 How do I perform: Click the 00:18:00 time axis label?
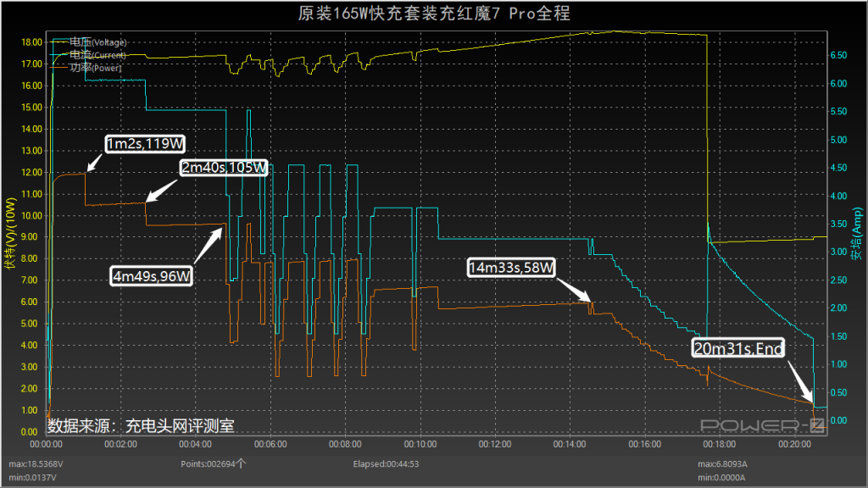(720, 444)
